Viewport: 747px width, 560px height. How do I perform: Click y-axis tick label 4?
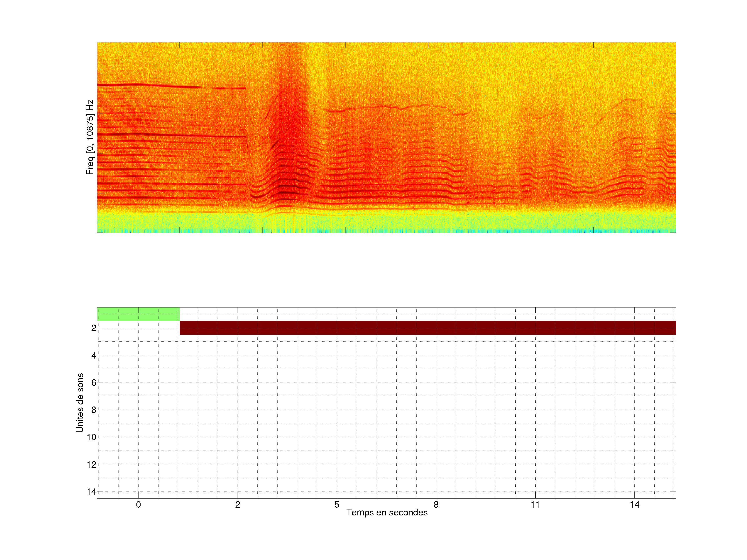pyautogui.click(x=94, y=355)
